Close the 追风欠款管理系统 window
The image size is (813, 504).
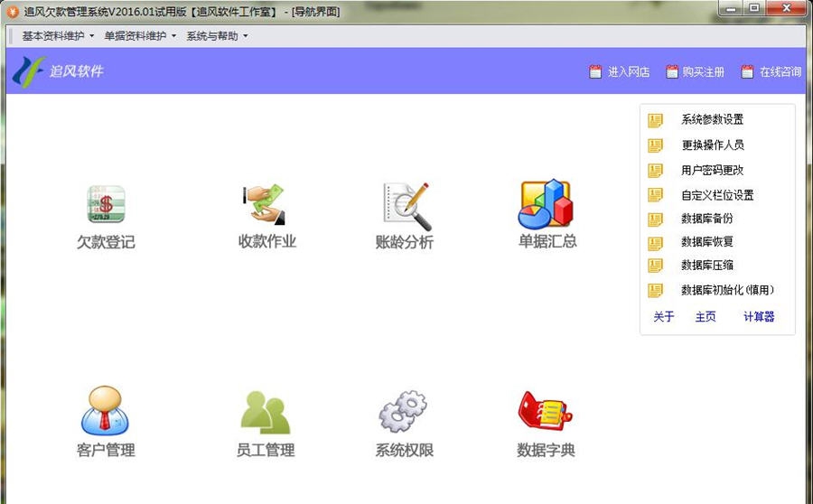pos(787,8)
